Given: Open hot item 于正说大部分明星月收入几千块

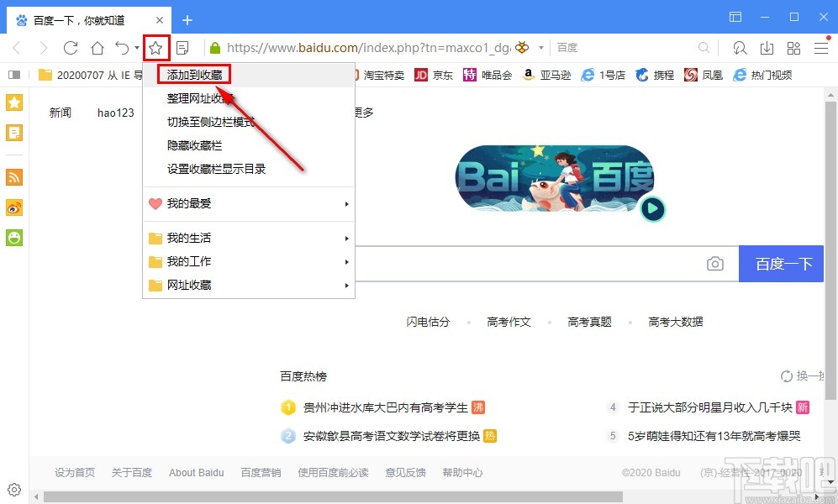Looking at the screenshot, I should [709, 407].
